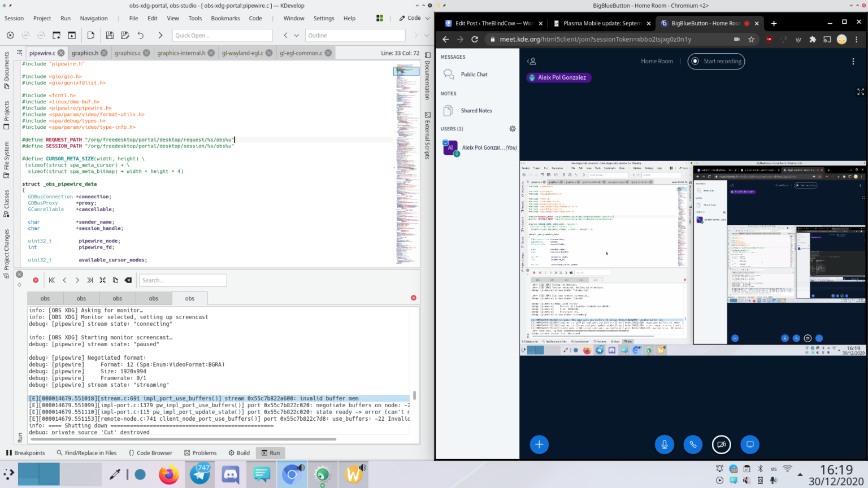Viewport: 868px width, 488px height.
Task: Expand the Outline combo box
Action: pos(355,36)
